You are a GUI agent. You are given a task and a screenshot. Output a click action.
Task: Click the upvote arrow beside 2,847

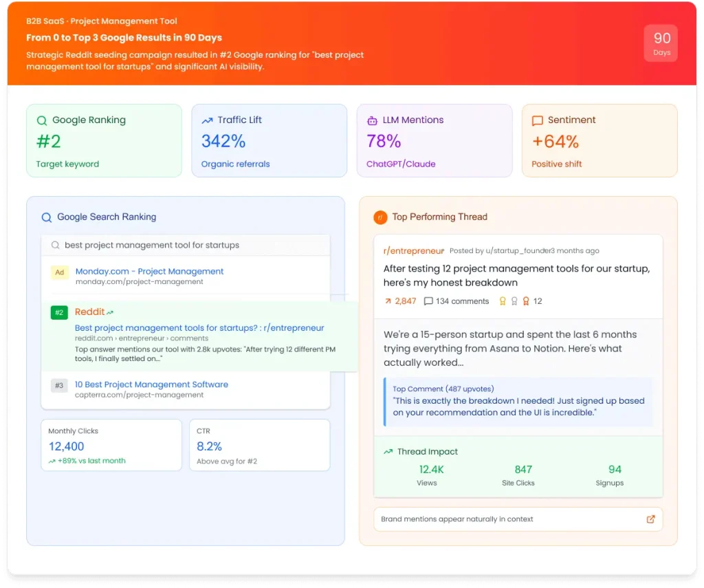[388, 301]
